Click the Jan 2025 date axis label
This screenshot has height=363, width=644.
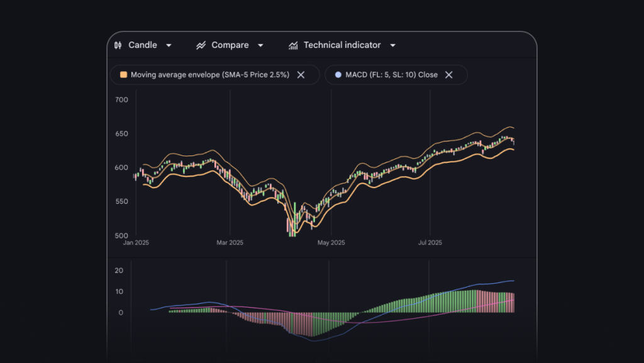pos(136,242)
